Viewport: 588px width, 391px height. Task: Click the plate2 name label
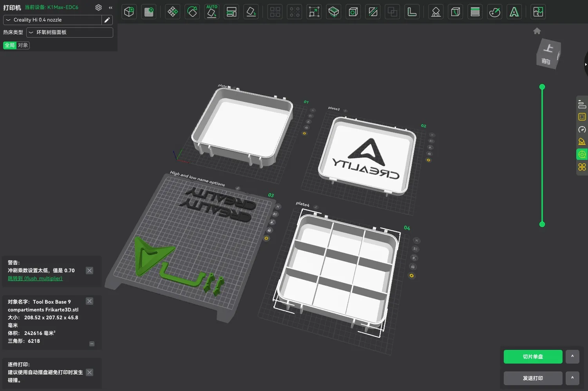coord(334,109)
